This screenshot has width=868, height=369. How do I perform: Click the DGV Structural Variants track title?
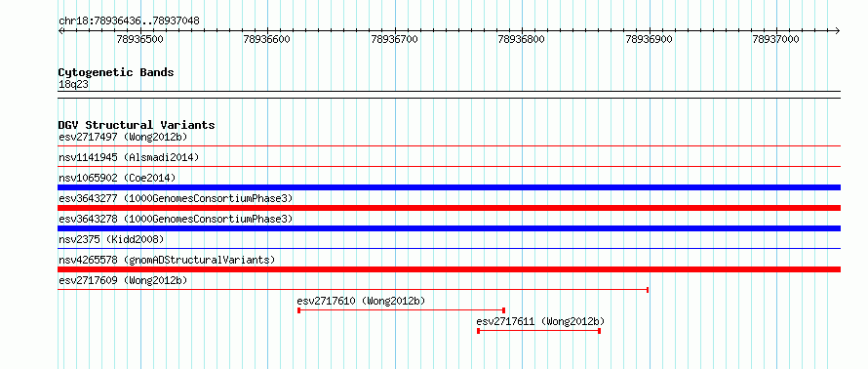[137, 125]
